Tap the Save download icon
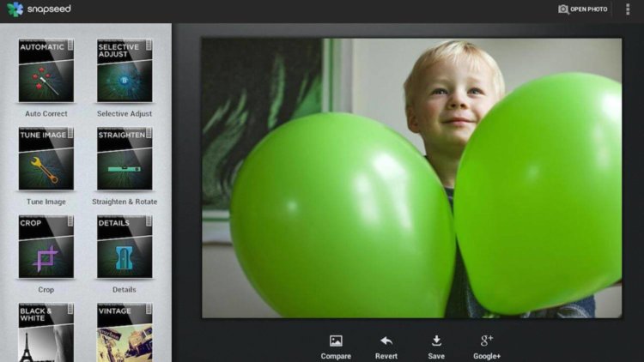644x362 pixels. point(436,341)
